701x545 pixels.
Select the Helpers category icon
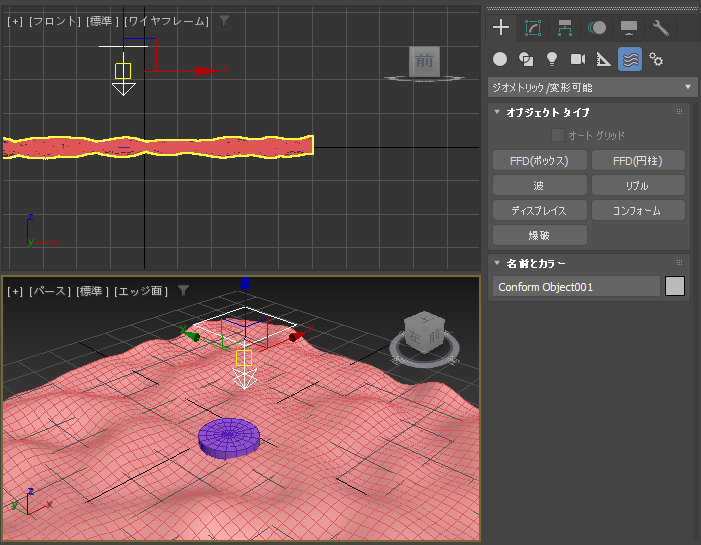pos(604,59)
